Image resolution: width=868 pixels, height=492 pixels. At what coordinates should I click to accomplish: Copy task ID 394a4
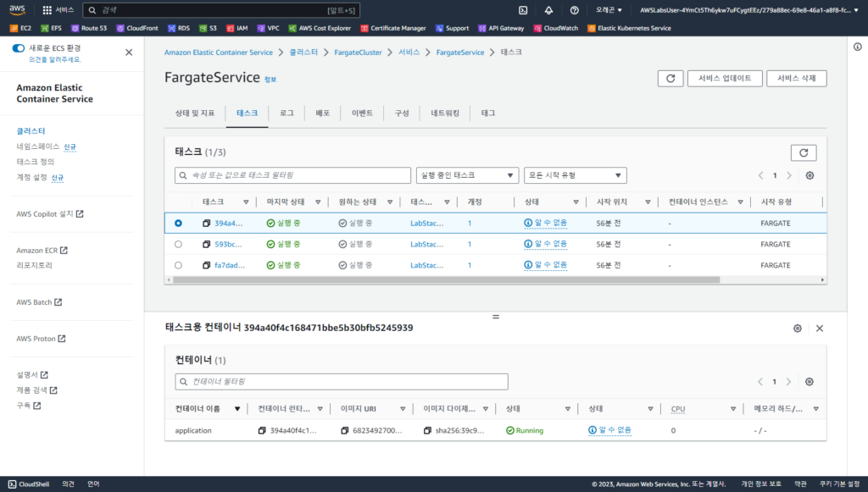tap(207, 224)
